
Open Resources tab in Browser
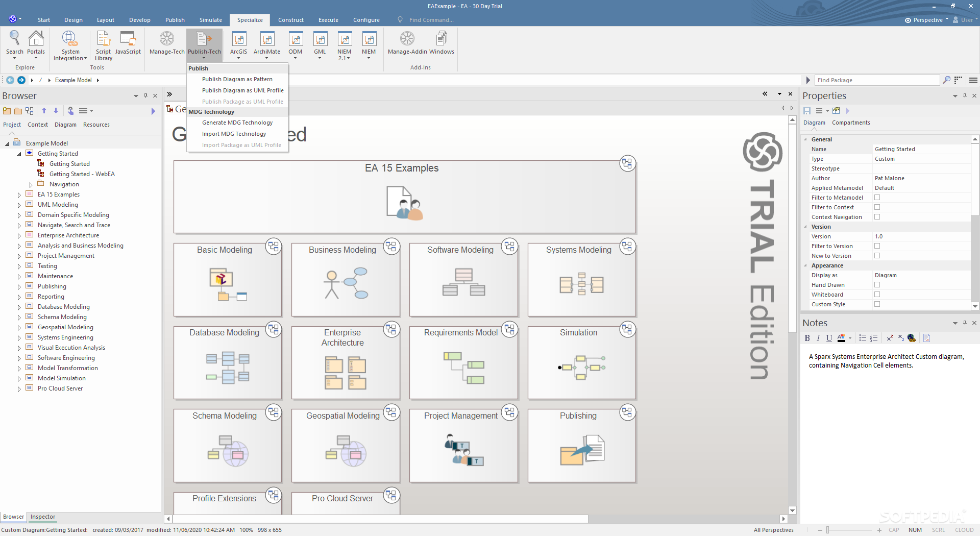96,125
